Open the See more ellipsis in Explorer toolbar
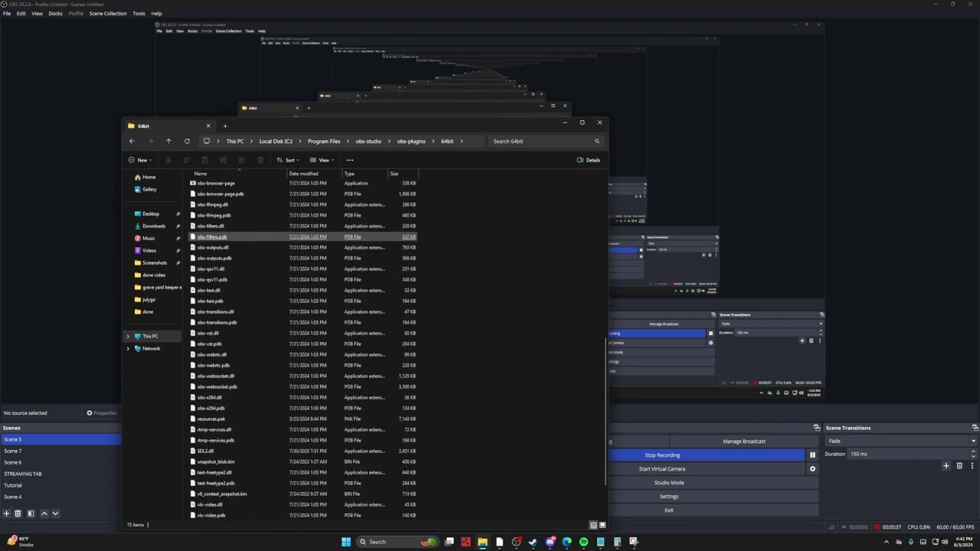The height and width of the screenshot is (551, 980). click(350, 160)
